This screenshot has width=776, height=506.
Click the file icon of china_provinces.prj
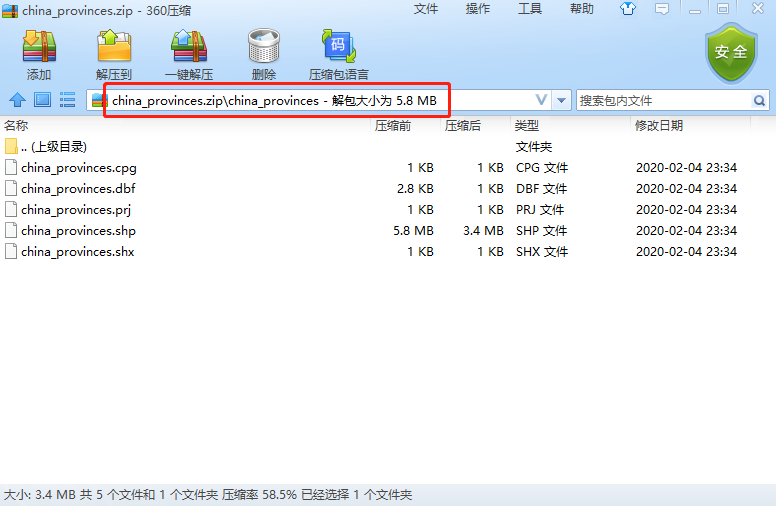[x=11, y=209]
